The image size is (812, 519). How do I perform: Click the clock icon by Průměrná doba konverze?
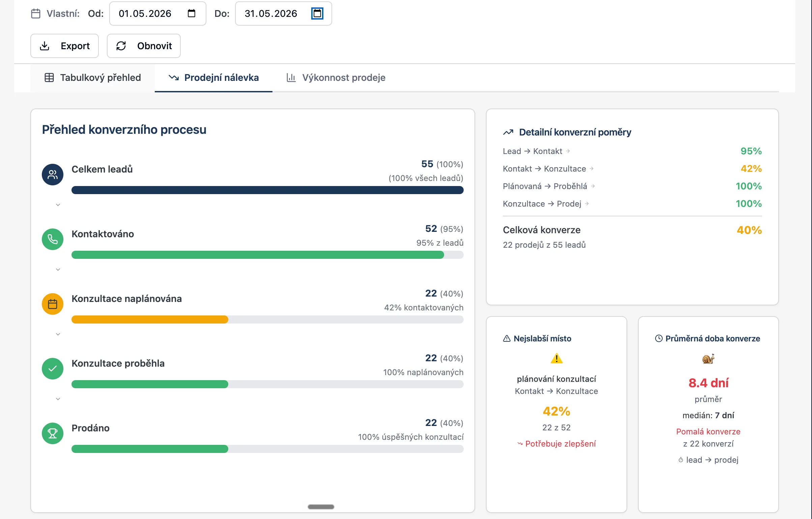click(659, 339)
